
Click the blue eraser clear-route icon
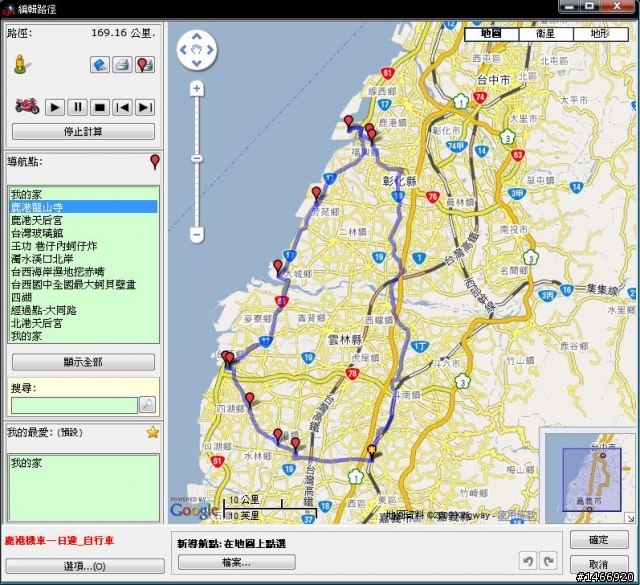coord(100,65)
